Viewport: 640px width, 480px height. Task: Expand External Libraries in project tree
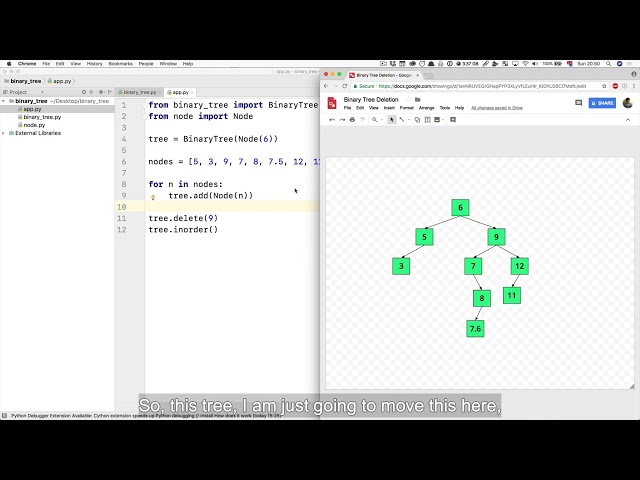coord(4,133)
